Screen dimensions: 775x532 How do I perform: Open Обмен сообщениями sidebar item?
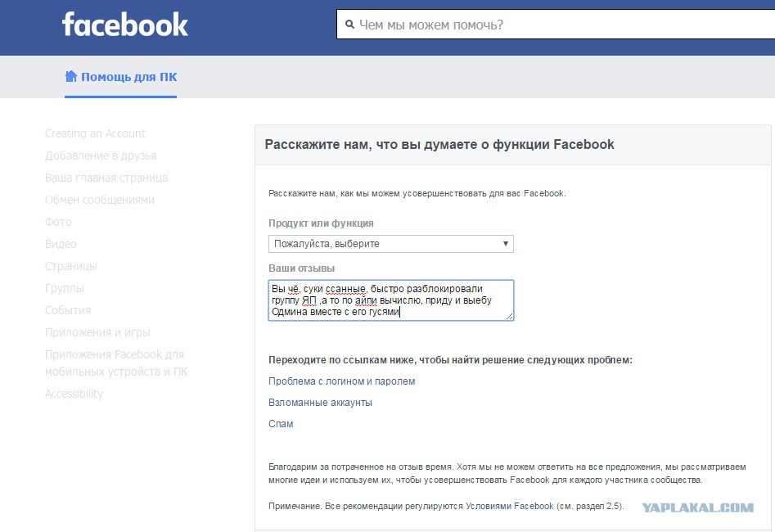click(99, 200)
